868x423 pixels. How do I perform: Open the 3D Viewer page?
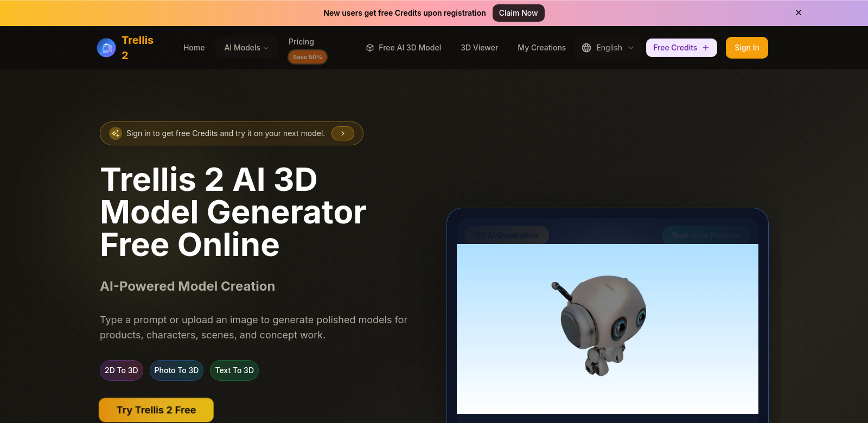[479, 48]
